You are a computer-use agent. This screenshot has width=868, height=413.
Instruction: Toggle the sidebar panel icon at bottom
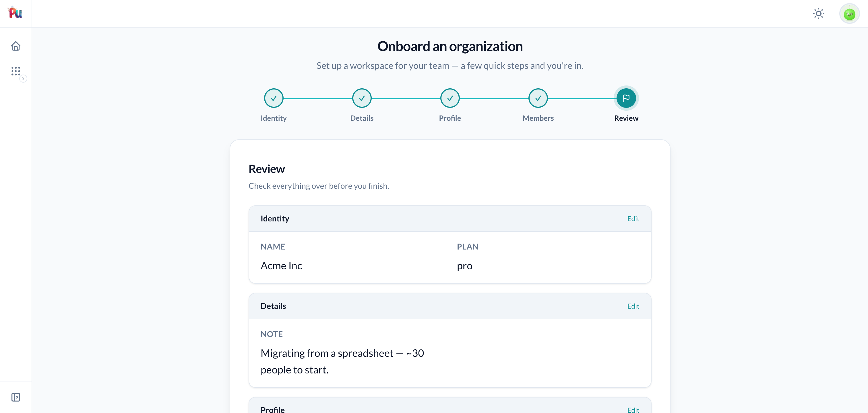(x=15, y=397)
